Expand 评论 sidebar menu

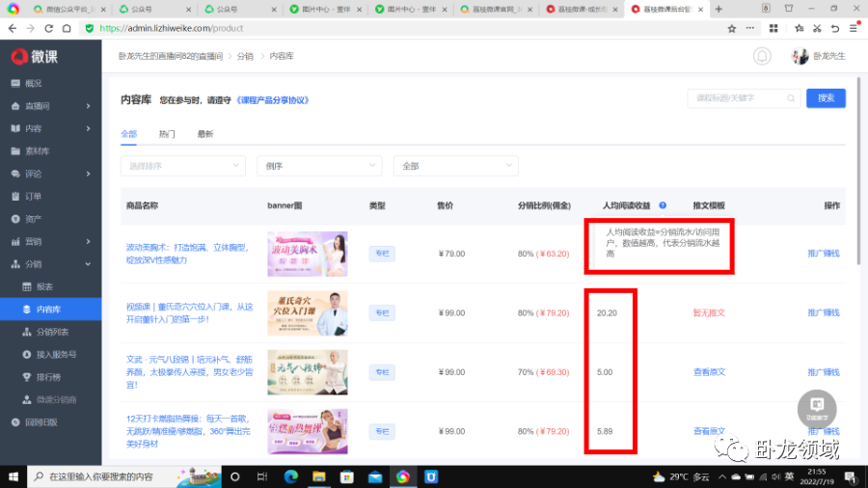(x=50, y=174)
